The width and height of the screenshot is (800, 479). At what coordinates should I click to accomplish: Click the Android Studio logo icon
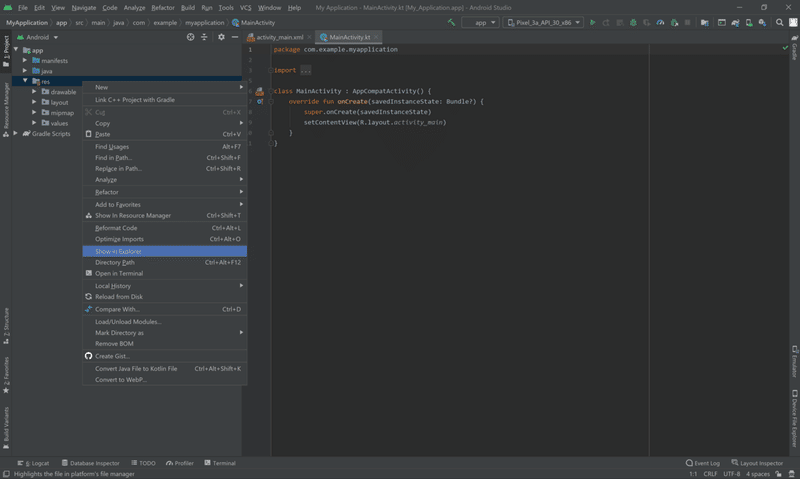point(7,8)
